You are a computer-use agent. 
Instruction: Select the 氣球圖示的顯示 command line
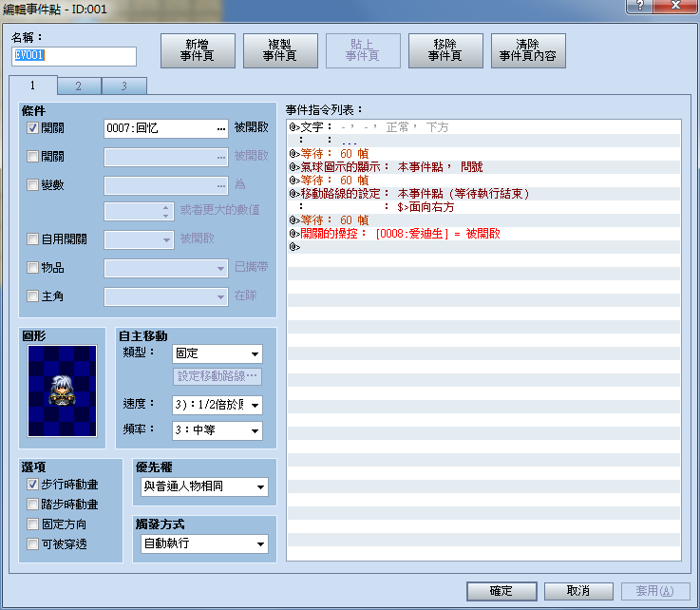point(484,167)
